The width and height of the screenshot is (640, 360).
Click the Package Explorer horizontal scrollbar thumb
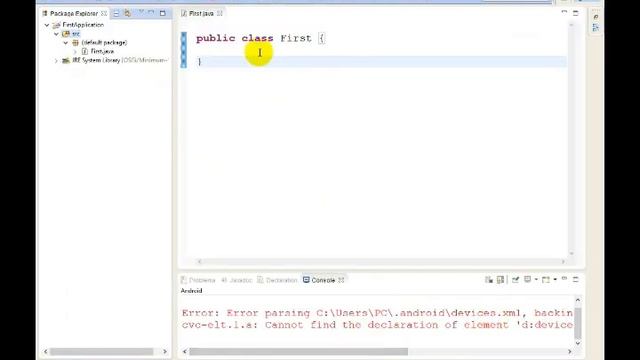[x=101, y=351]
